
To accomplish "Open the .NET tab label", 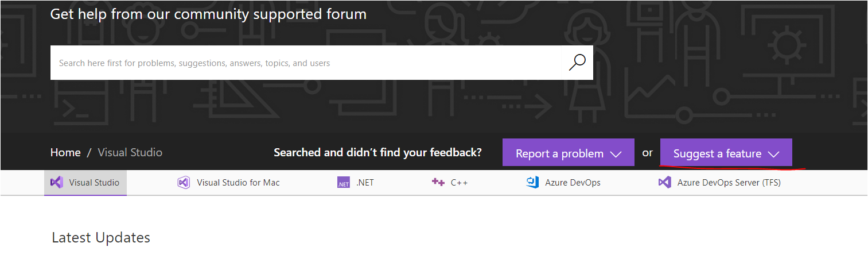I will coord(365,183).
